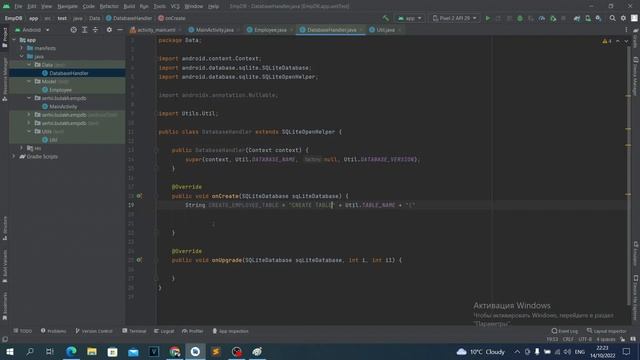The width and height of the screenshot is (640, 360).
Task: Open the Event Log button
Action: click(x=564, y=331)
